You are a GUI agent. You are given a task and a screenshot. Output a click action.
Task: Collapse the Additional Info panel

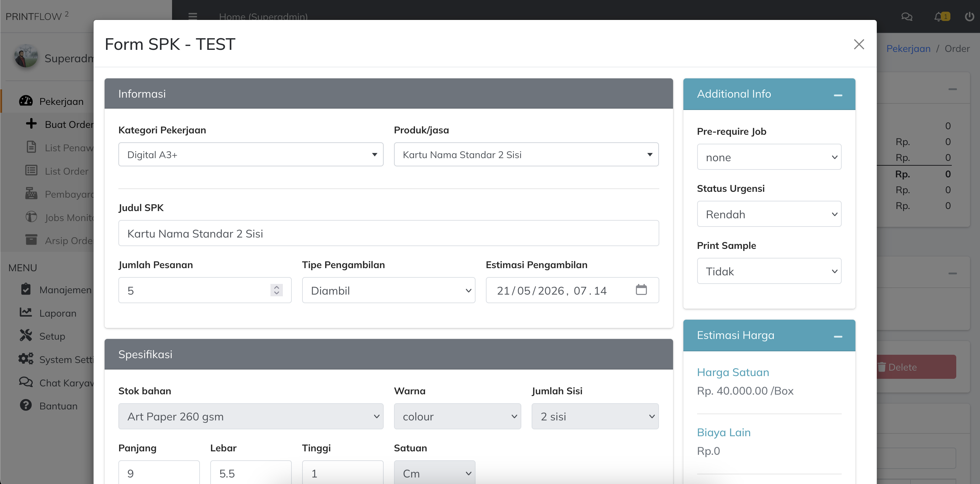(x=838, y=95)
